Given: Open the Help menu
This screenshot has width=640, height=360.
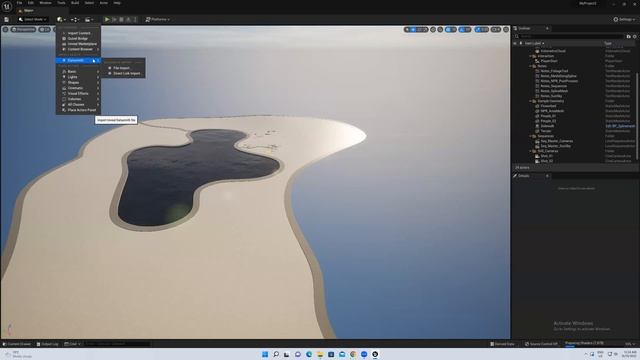Looking at the screenshot, I should 117,3.
